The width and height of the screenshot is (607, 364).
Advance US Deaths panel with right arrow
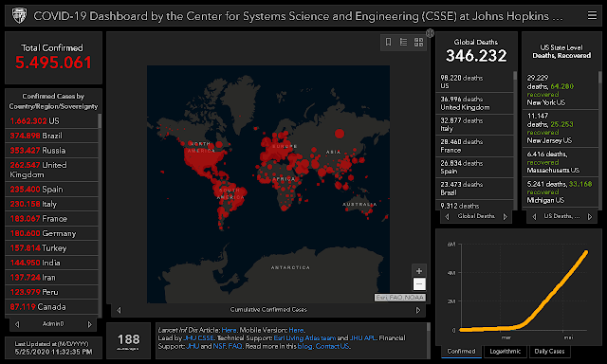click(x=590, y=217)
